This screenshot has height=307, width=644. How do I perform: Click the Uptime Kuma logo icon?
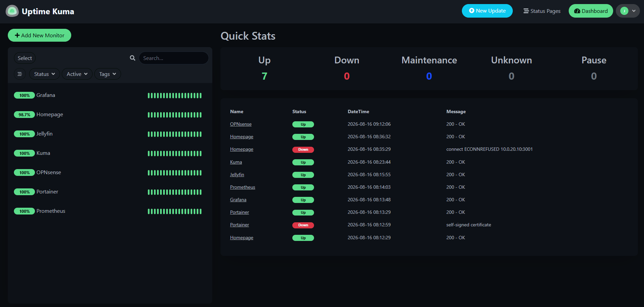(12, 11)
